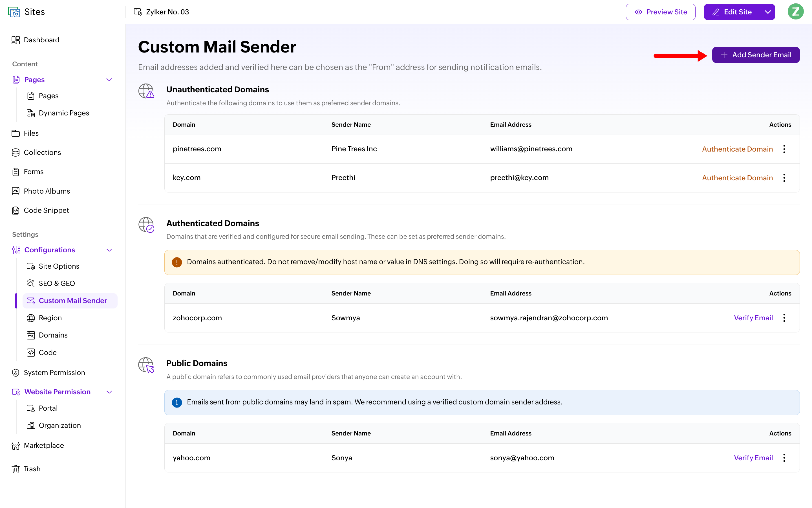The width and height of the screenshot is (812, 508).
Task: Click the Photo Albums icon
Action: (x=16, y=191)
